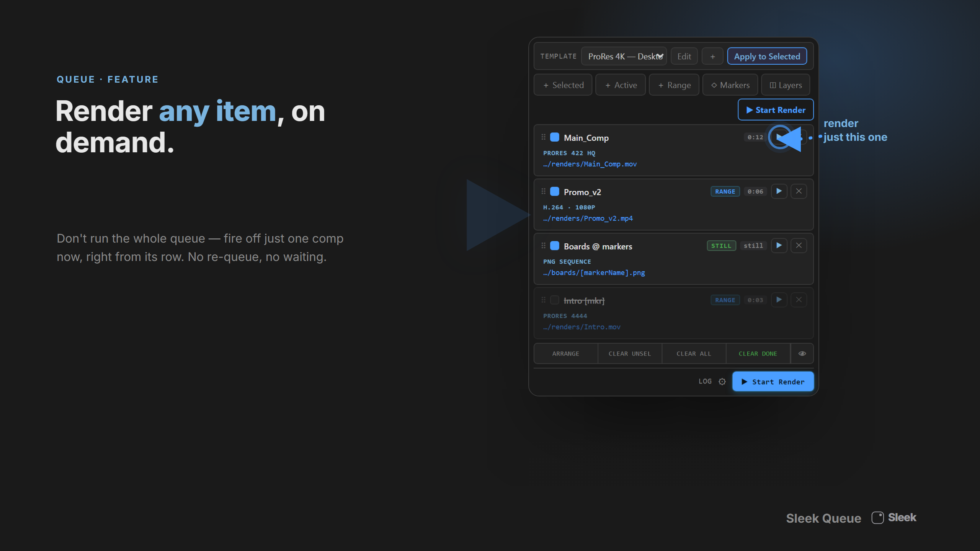Click the PRORES 422 HQ format label
This screenshot has height=551, width=980.
coord(569,153)
